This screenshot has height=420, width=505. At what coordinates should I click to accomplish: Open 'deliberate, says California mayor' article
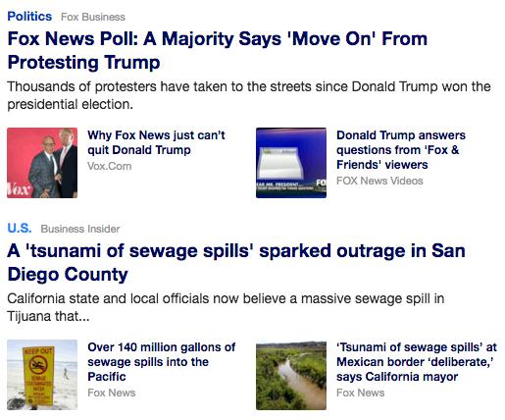[x=417, y=362]
